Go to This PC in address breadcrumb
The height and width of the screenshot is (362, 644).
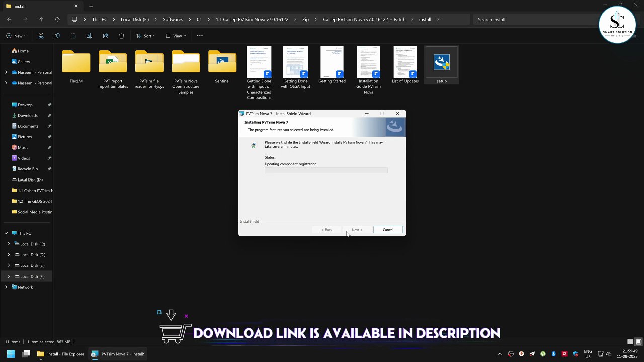pos(100,19)
